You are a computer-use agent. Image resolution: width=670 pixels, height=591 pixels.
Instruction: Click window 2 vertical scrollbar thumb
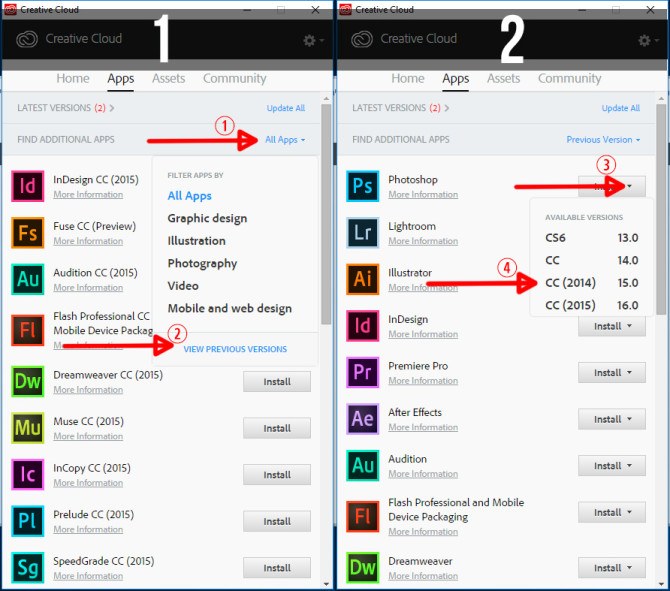pos(661,209)
